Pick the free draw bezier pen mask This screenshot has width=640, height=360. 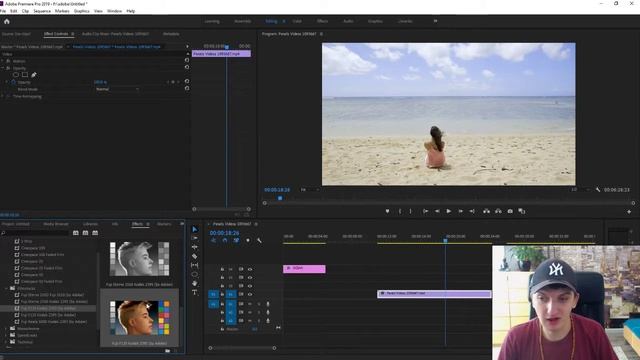click(x=34, y=75)
